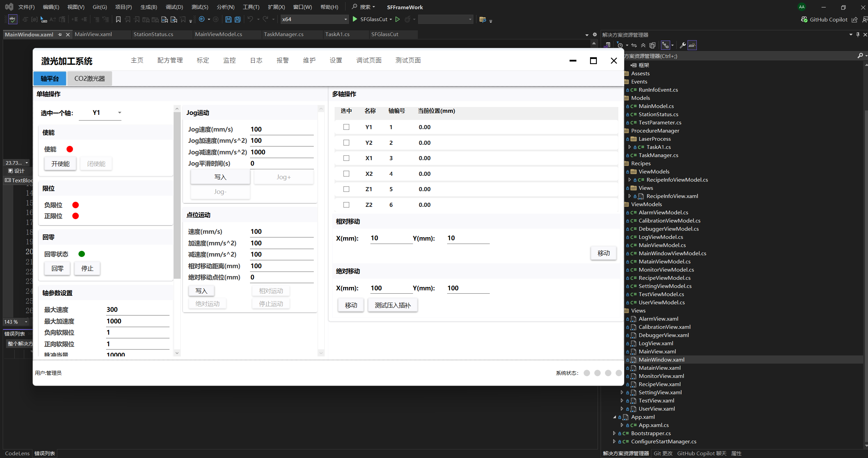The width and height of the screenshot is (868, 458).
Task: Expand the TaskA1.cs tree node
Action: 630,147
